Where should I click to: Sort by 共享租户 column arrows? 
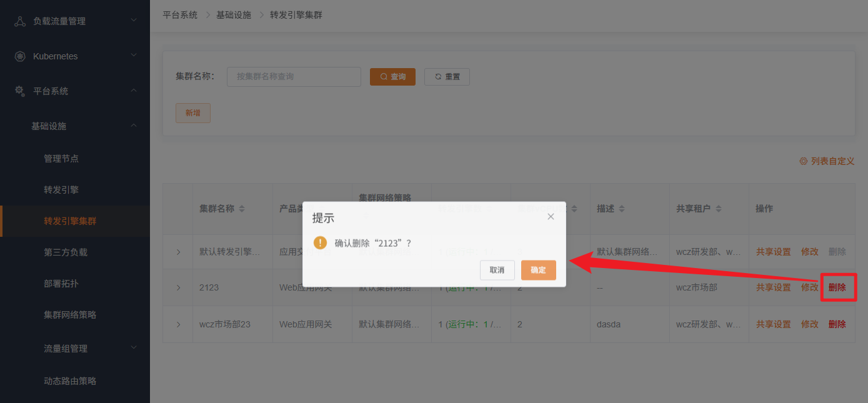[719, 209]
